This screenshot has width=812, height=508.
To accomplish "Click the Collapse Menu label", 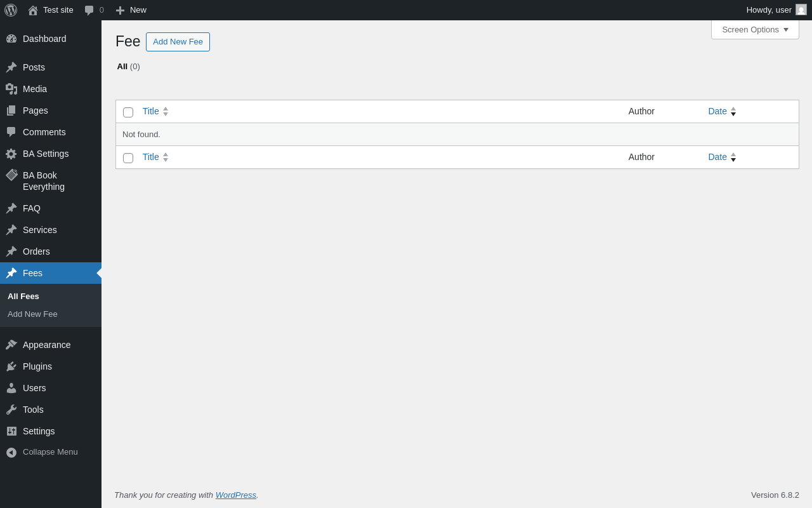I will (50, 452).
